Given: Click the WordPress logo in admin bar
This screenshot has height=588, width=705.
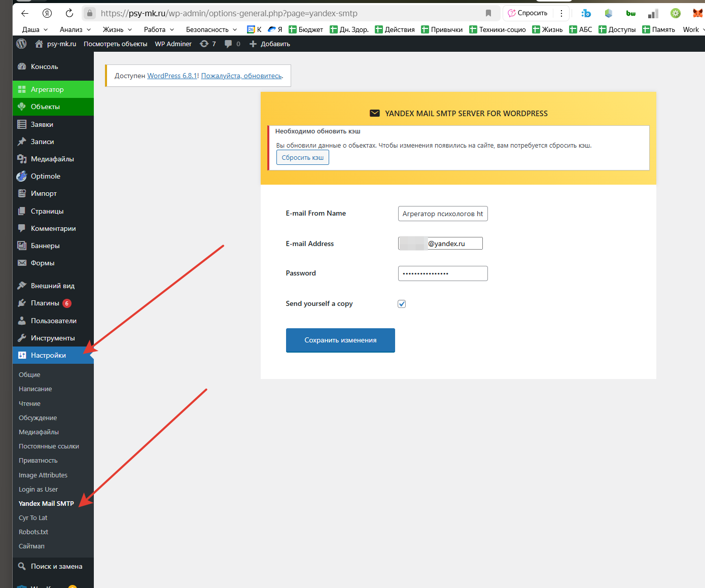Looking at the screenshot, I should [x=21, y=44].
